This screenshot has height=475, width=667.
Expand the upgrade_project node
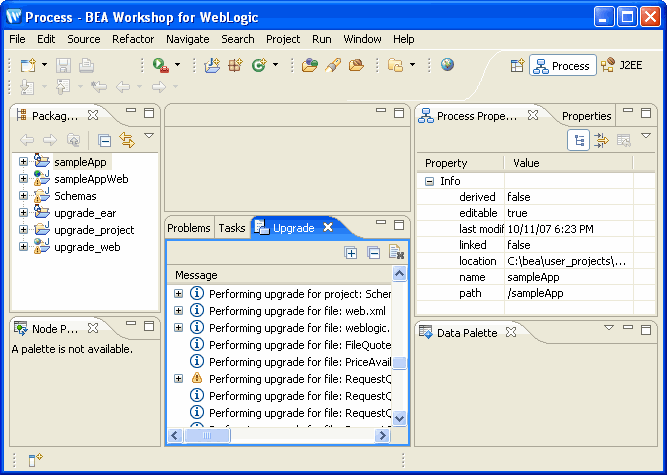pos(23,230)
